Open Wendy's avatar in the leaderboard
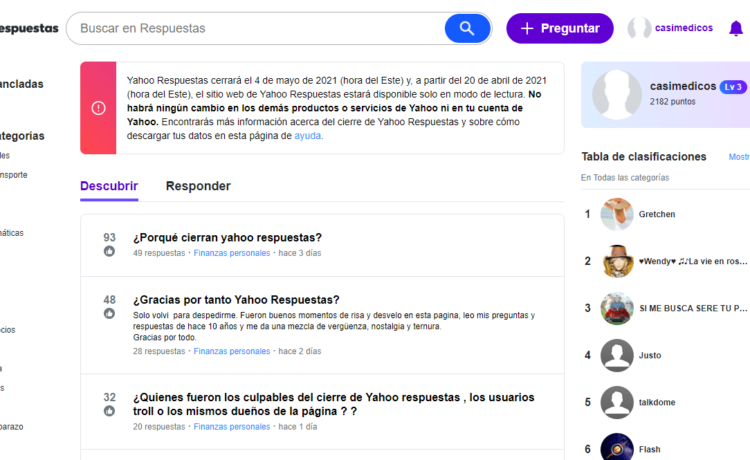 (x=617, y=261)
